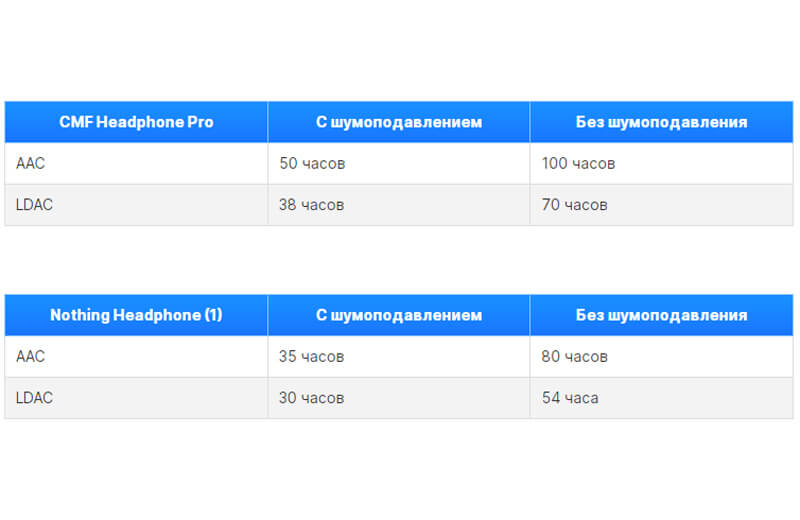Click the LDAC cell in the CMF Headphone Pro table
This screenshot has height=520, width=800.
tap(35, 205)
